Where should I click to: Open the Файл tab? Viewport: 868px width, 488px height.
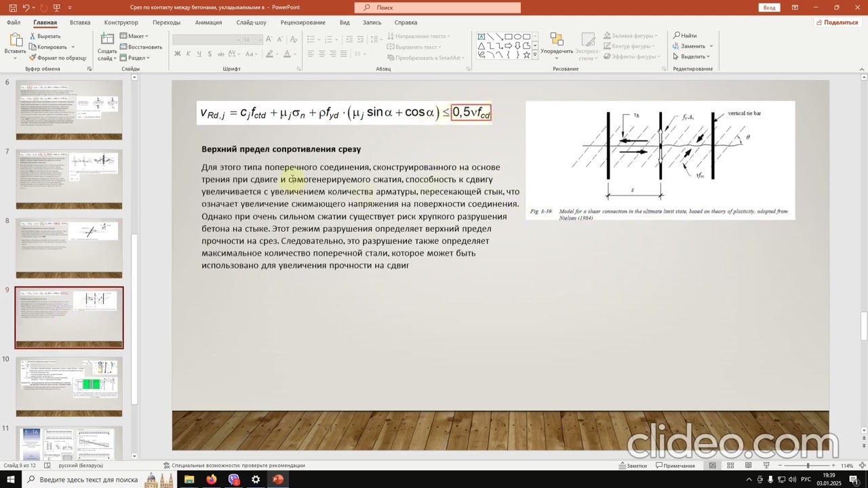[14, 22]
